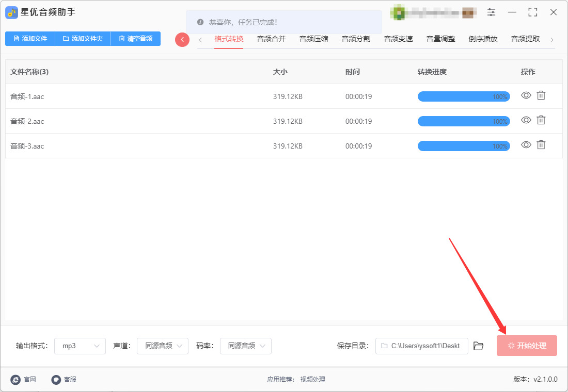Select the 音频-2.aac file name
The image size is (568, 392).
[x=27, y=121]
